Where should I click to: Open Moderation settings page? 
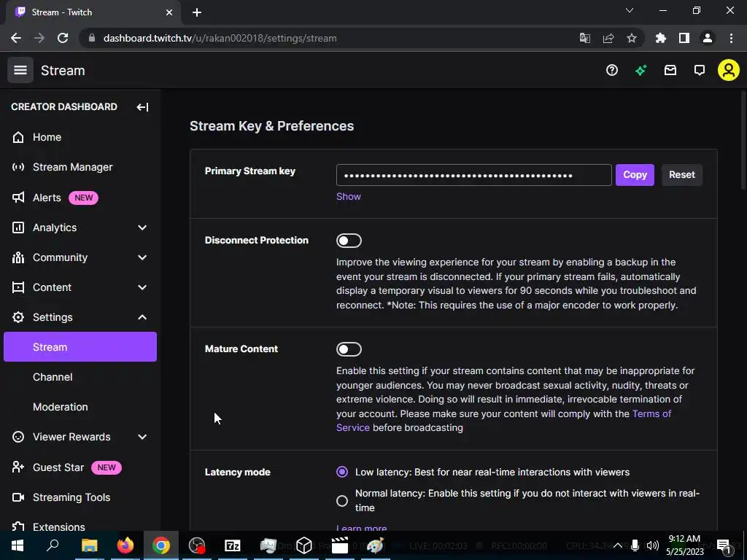click(x=61, y=407)
